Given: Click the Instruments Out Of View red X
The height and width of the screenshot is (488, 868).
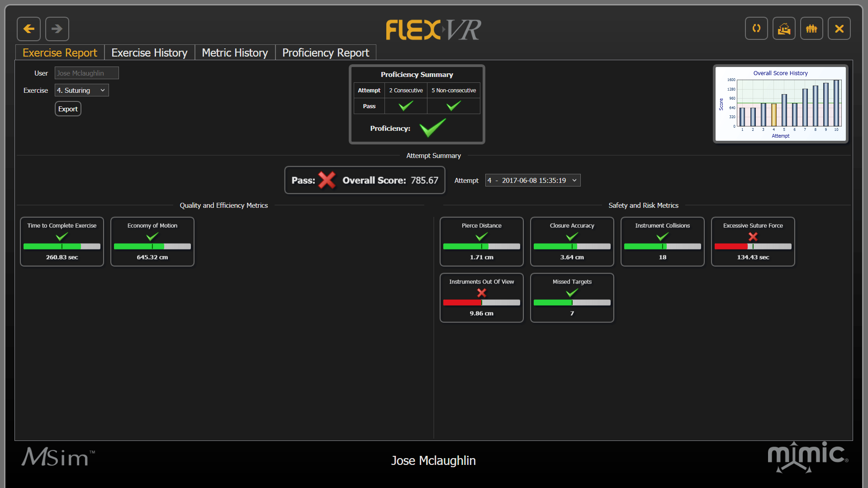Looking at the screenshot, I should tap(482, 292).
